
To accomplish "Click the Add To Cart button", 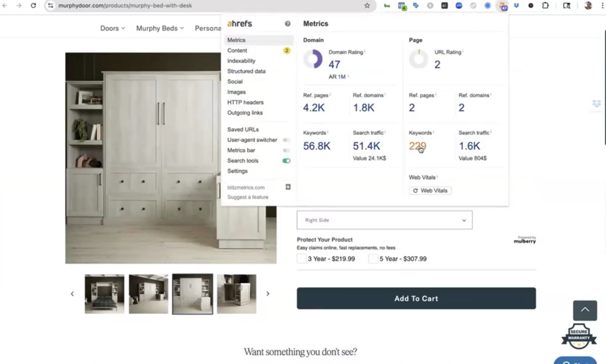I will point(416,298).
